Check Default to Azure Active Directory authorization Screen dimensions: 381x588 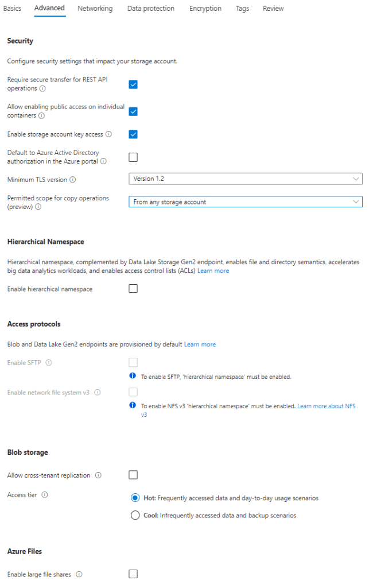133,157
